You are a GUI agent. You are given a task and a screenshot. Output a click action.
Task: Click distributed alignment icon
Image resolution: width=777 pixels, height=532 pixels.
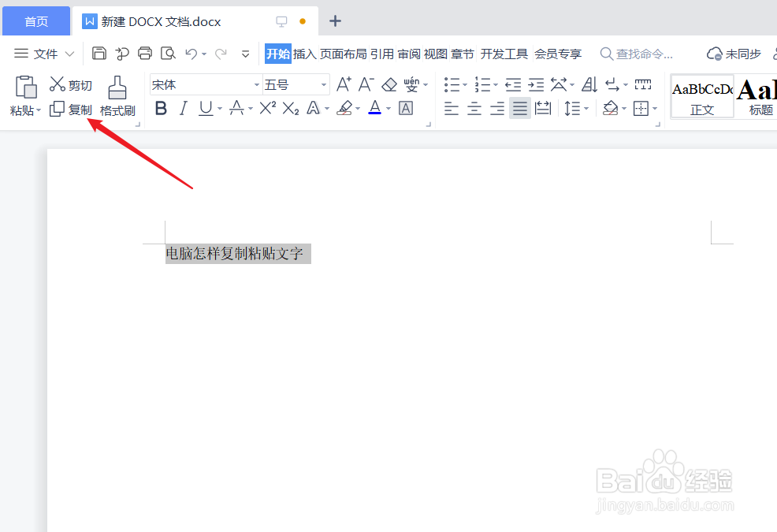[543, 108]
